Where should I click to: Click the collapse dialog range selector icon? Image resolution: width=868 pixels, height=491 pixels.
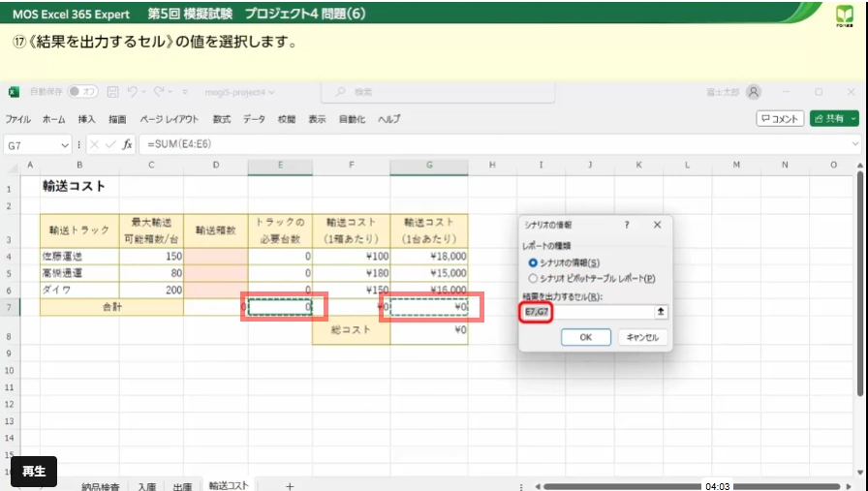[661, 312]
